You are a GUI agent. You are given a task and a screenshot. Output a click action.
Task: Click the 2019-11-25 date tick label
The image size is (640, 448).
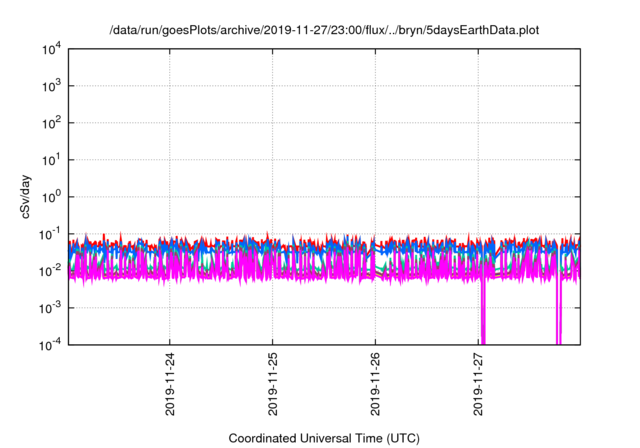273,384
